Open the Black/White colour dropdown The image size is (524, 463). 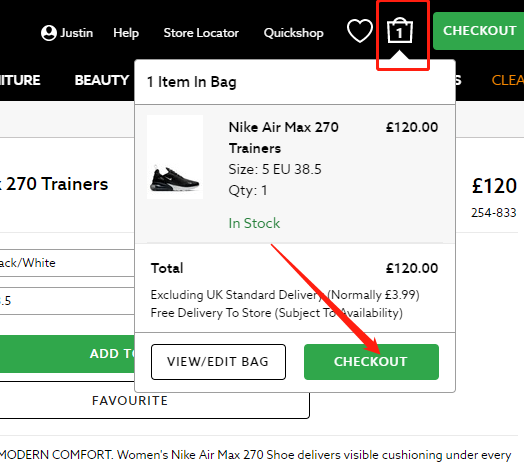point(67,263)
